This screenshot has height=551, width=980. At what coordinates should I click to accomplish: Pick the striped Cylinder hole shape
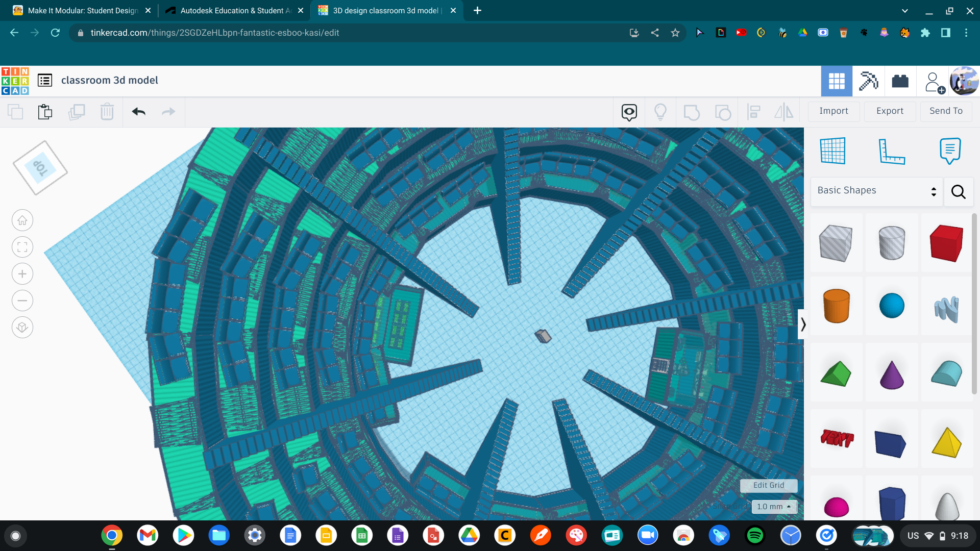(x=892, y=243)
